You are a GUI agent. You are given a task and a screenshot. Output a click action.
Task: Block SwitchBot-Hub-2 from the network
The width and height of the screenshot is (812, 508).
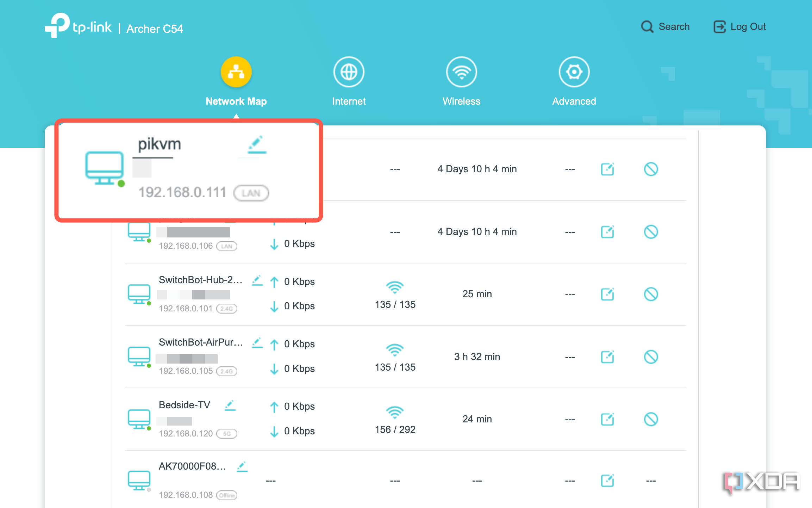click(651, 294)
